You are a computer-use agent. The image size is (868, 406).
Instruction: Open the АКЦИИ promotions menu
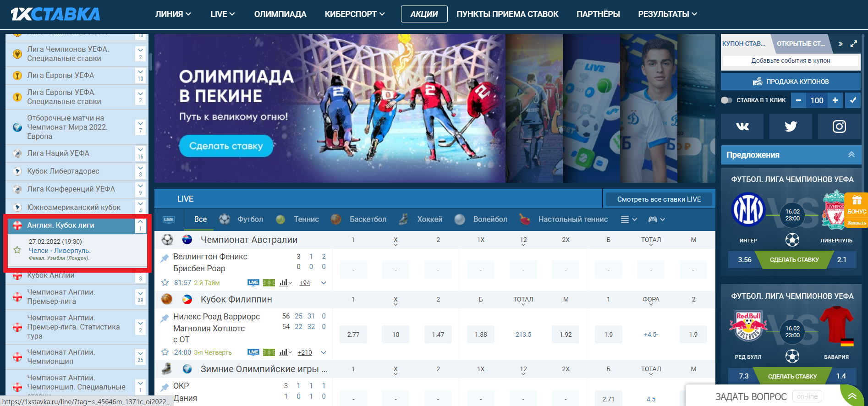click(x=424, y=14)
